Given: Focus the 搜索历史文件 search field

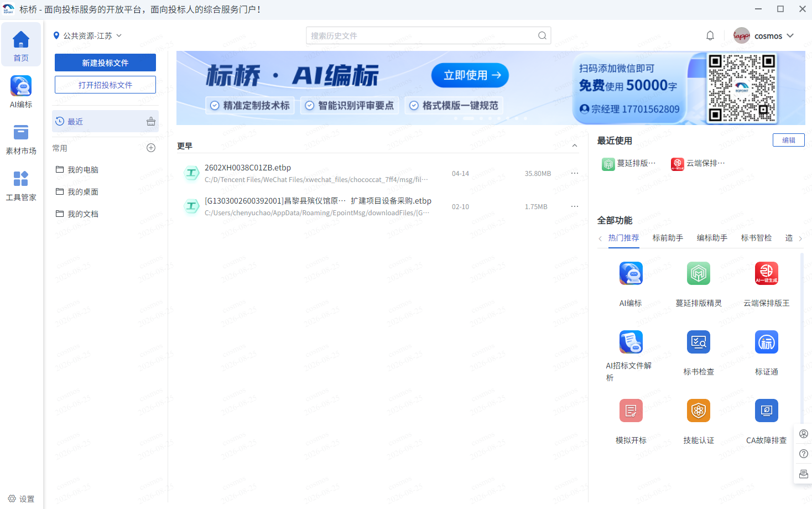Looking at the screenshot, I should [x=428, y=35].
